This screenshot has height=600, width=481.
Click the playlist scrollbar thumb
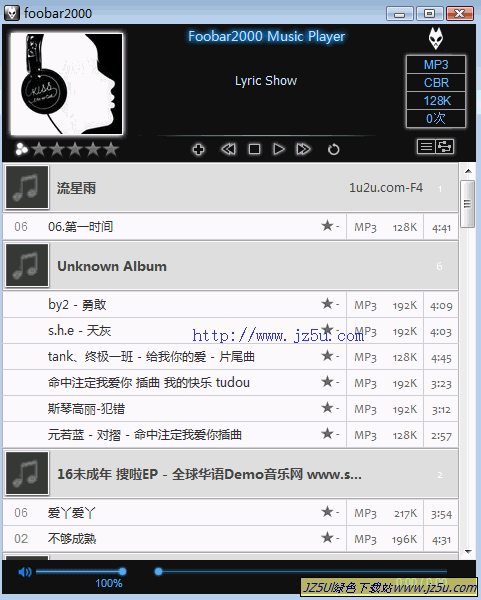[x=467, y=204]
